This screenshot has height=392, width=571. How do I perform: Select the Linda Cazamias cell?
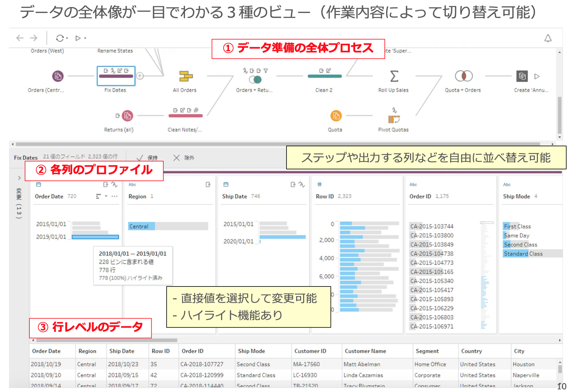click(363, 375)
